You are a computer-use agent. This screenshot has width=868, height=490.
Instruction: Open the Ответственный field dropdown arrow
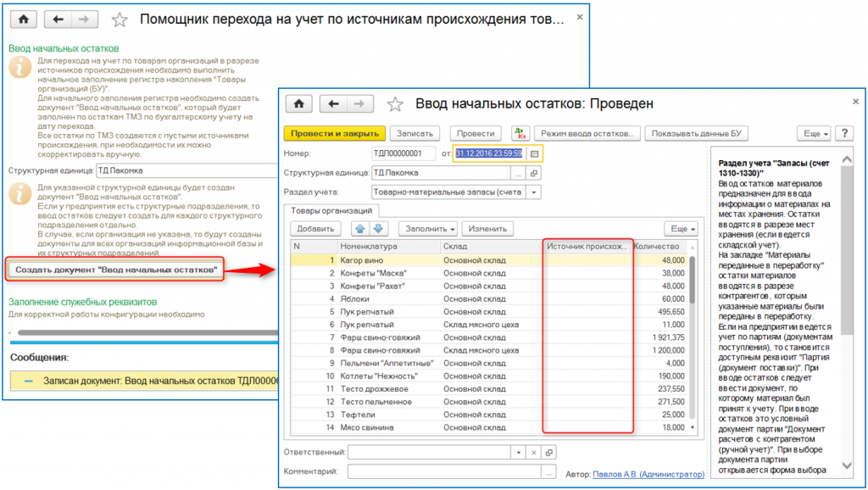tap(518, 453)
